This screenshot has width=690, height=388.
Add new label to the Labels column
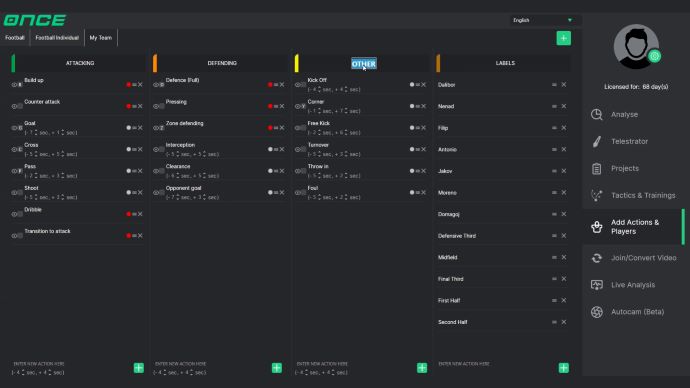pyautogui.click(x=564, y=368)
